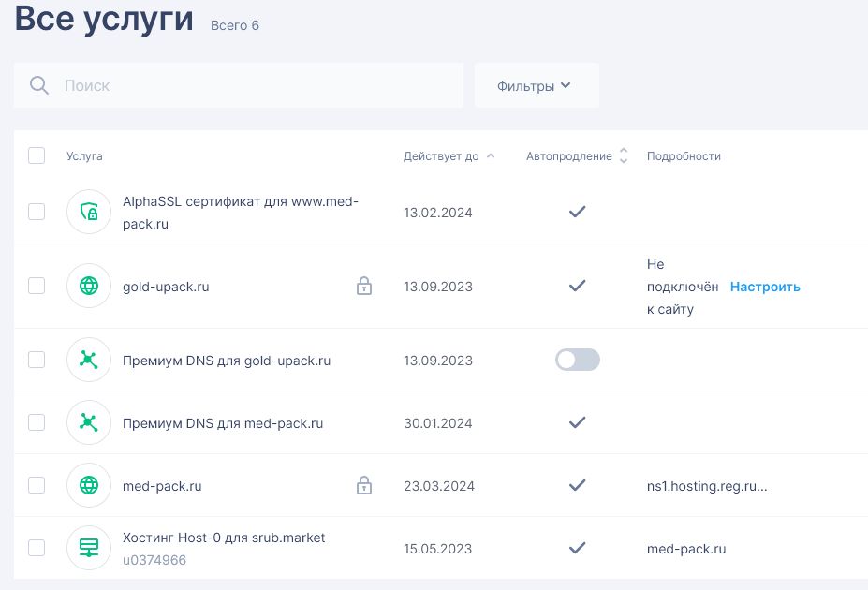The height and width of the screenshot is (590, 868).
Task: Click the padlock icon beside gold-upack.ru
Action: click(364, 287)
